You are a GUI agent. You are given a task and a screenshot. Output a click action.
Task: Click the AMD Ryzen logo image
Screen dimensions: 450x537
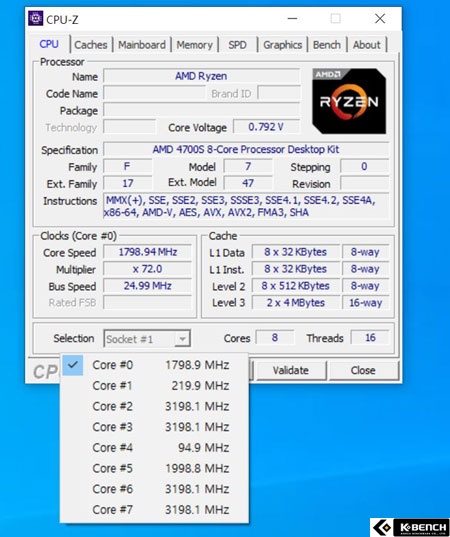click(x=349, y=101)
